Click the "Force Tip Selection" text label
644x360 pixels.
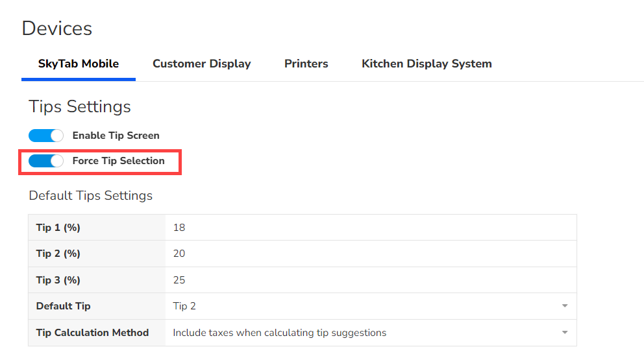click(118, 161)
